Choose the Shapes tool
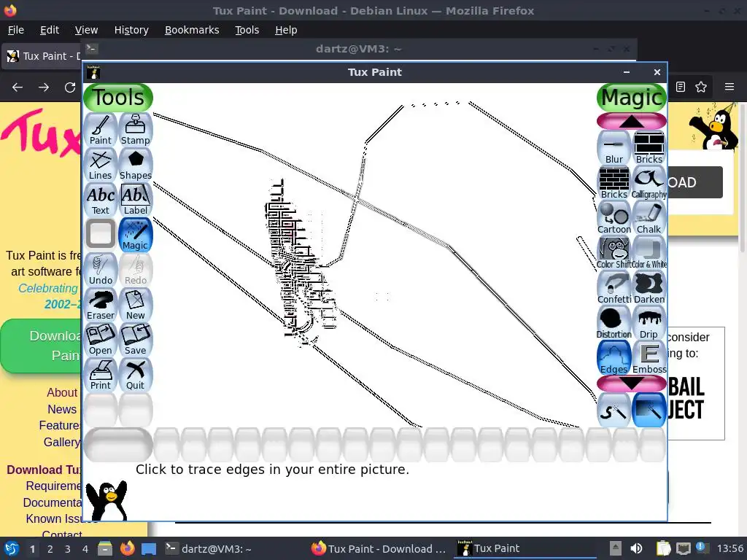Image resolution: width=747 pixels, height=560 pixels. click(x=135, y=165)
